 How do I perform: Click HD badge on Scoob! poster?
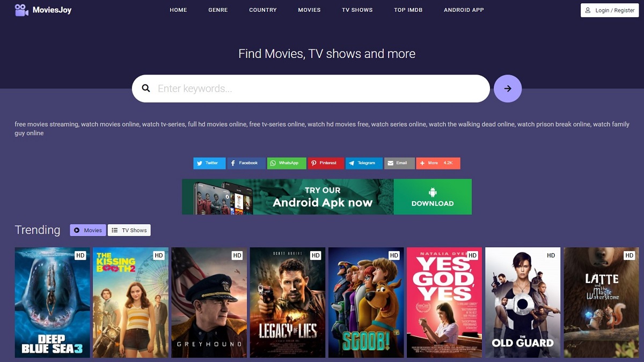coord(394,255)
